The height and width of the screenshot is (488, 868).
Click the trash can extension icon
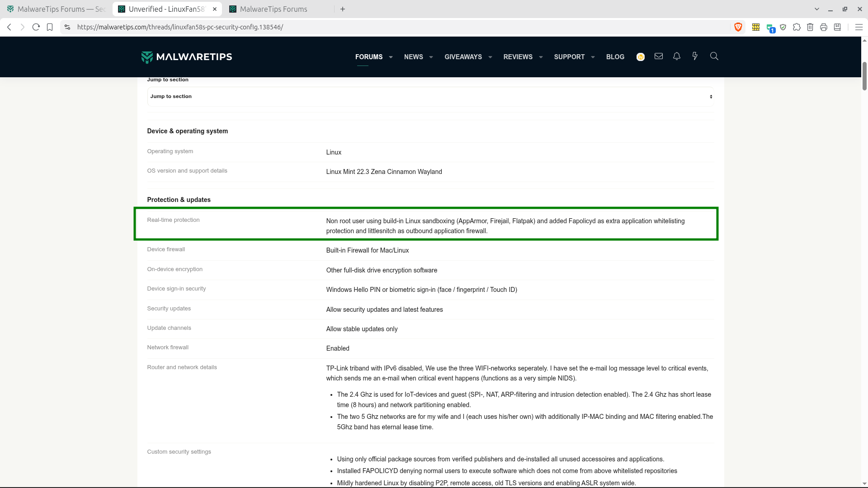tap(810, 27)
